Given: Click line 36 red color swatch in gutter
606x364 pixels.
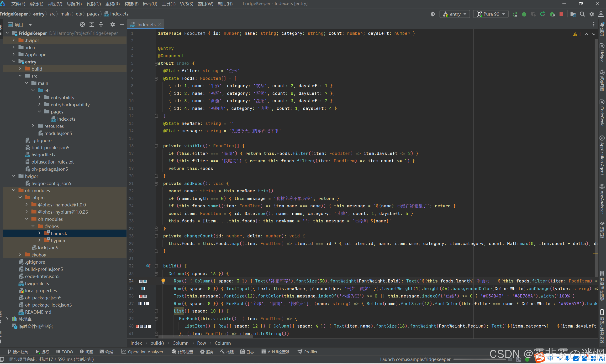Looking at the screenshot, I should point(141,296).
